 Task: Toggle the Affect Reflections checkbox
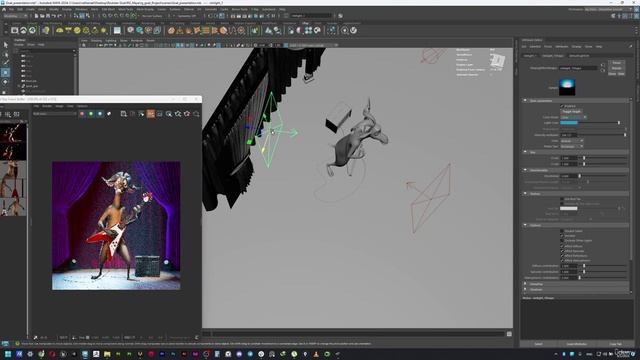coord(562,256)
